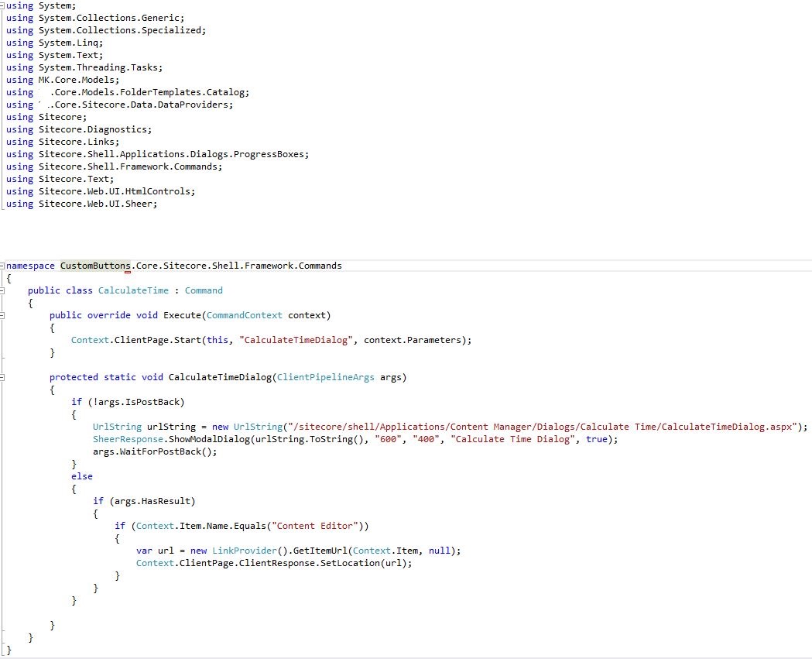Collapse the Execute method block
This screenshot has width=812, height=659.
[x=2, y=315]
